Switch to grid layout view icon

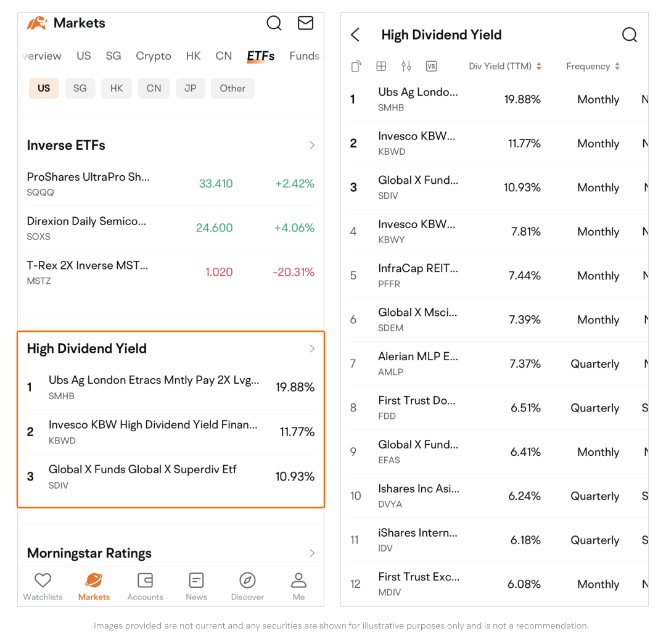381,67
